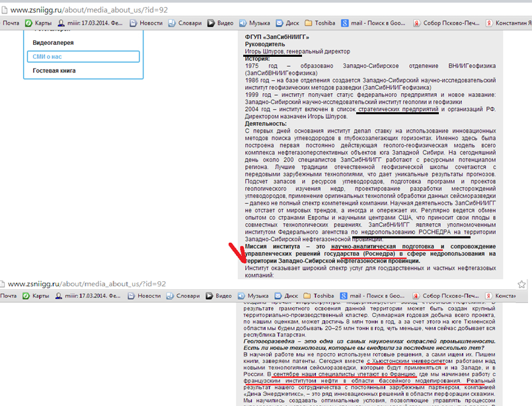Click the bold text Миссия института
Viewport: 532px width, 406px height.
[x=272, y=246]
